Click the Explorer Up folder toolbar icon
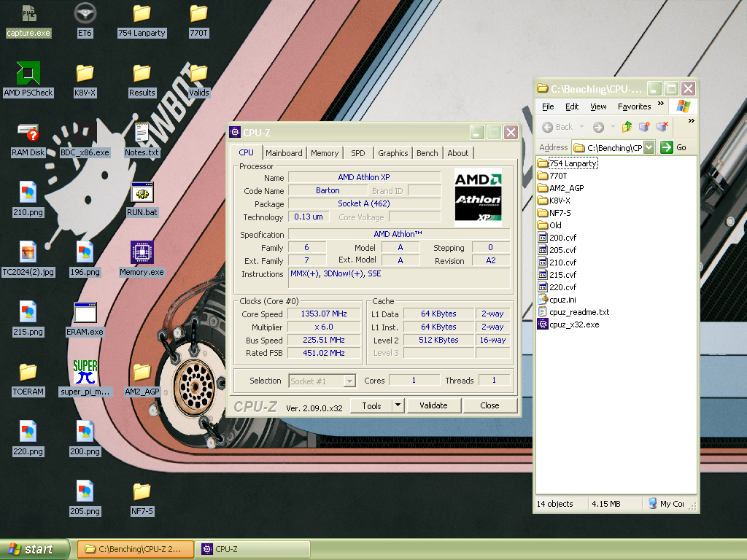 coord(627,127)
